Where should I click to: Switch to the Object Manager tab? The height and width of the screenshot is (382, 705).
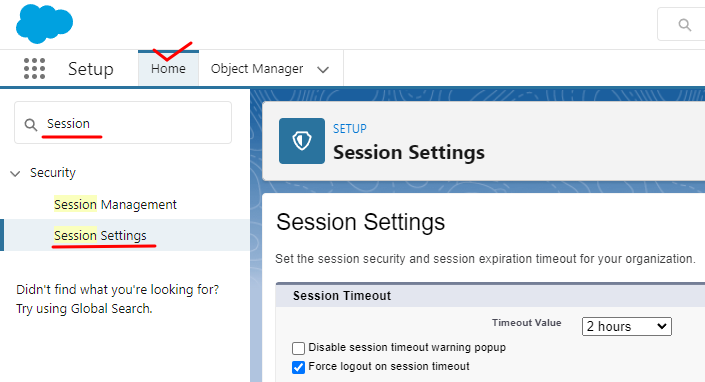click(257, 69)
